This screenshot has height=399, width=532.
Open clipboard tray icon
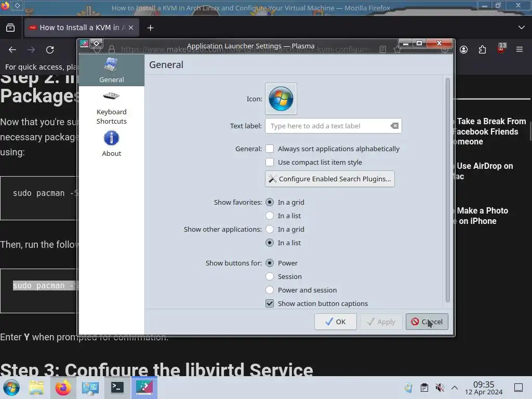424,388
